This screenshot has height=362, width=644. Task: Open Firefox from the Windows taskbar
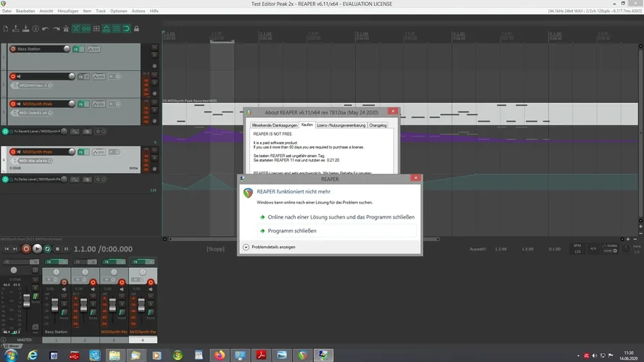tap(219, 355)
